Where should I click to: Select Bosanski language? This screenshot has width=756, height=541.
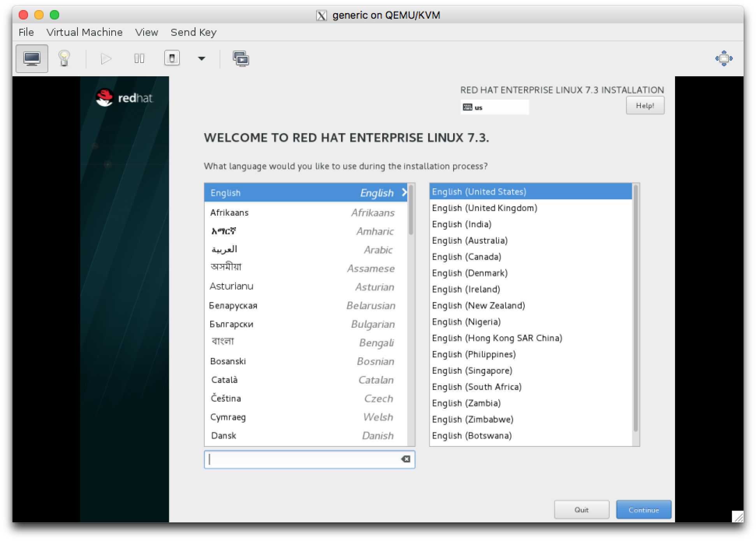[x=306, y=361]
